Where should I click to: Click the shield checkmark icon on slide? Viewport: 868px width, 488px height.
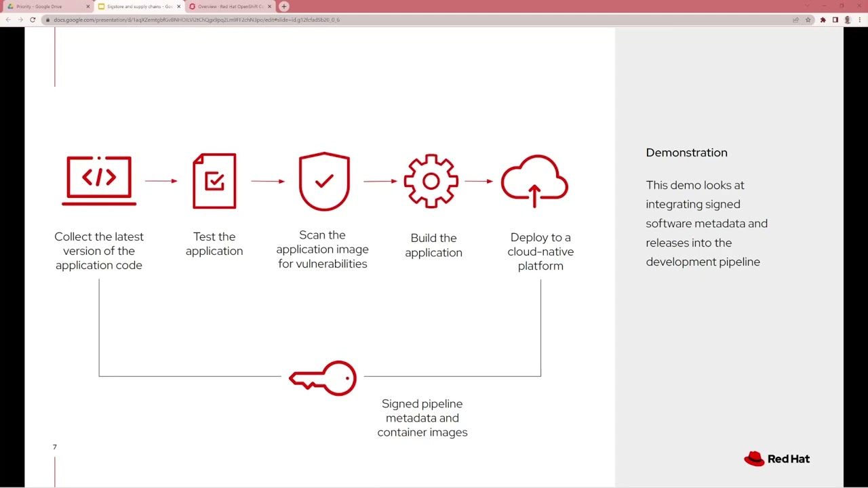click(324, 181)
